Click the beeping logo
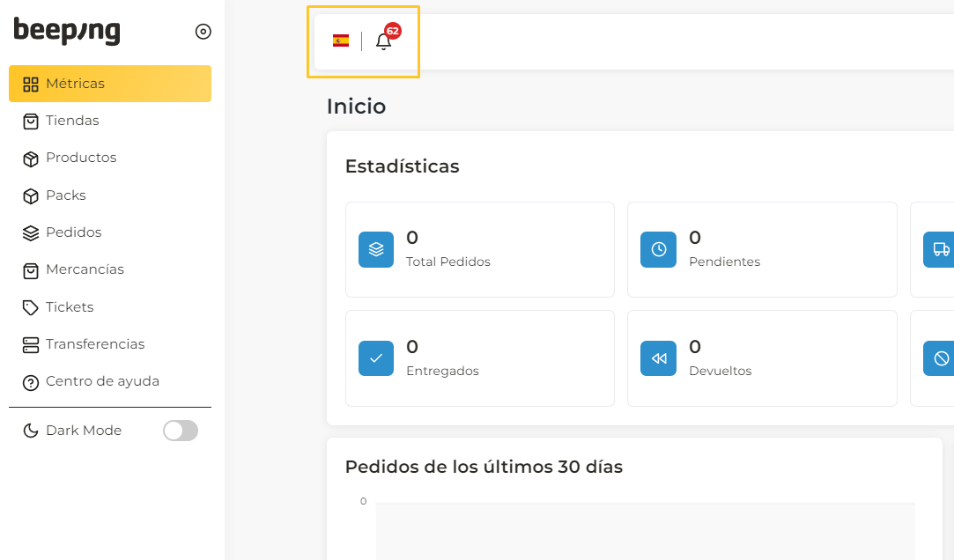954x560 pixels. (67, 31)
